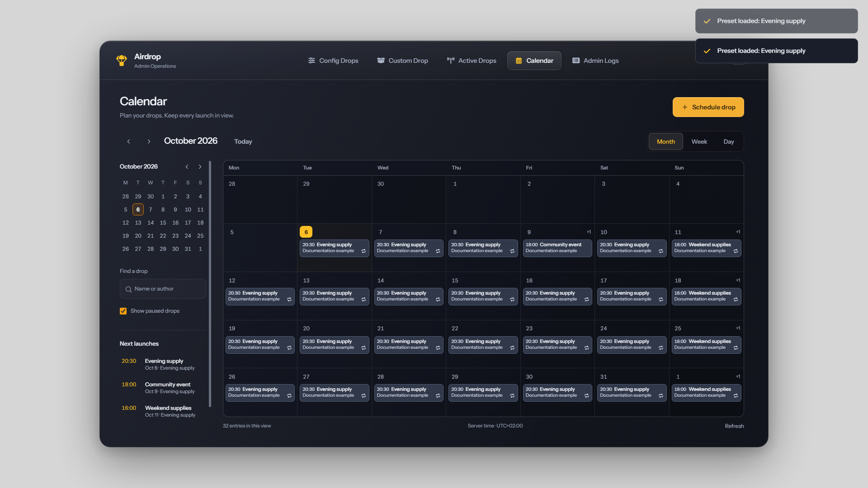Click the search magnifier icon

click(128, 289)
